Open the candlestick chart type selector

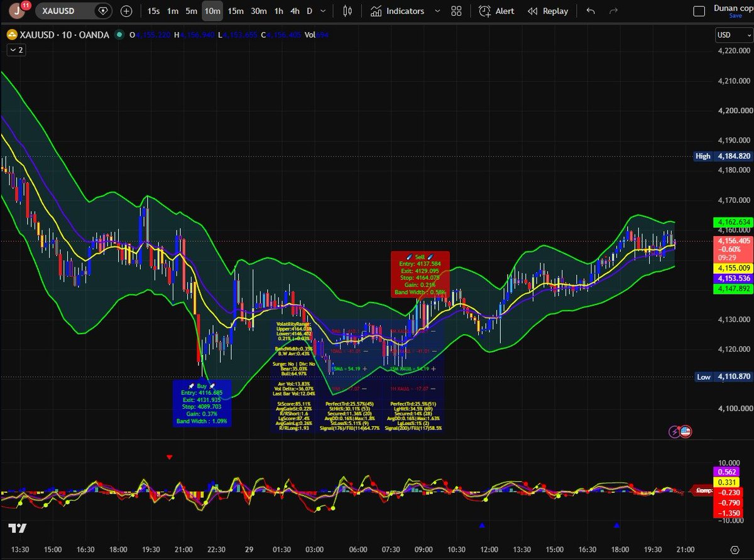348,11
